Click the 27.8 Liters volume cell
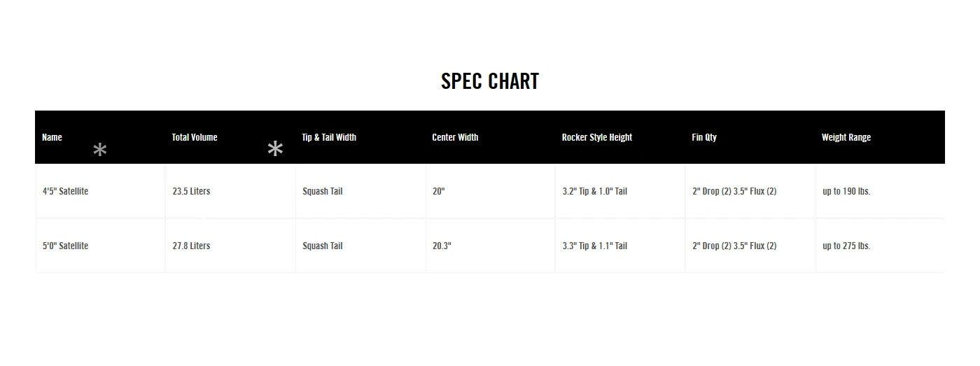This screenshot has height=366, width=980. (x=191, y=246)
